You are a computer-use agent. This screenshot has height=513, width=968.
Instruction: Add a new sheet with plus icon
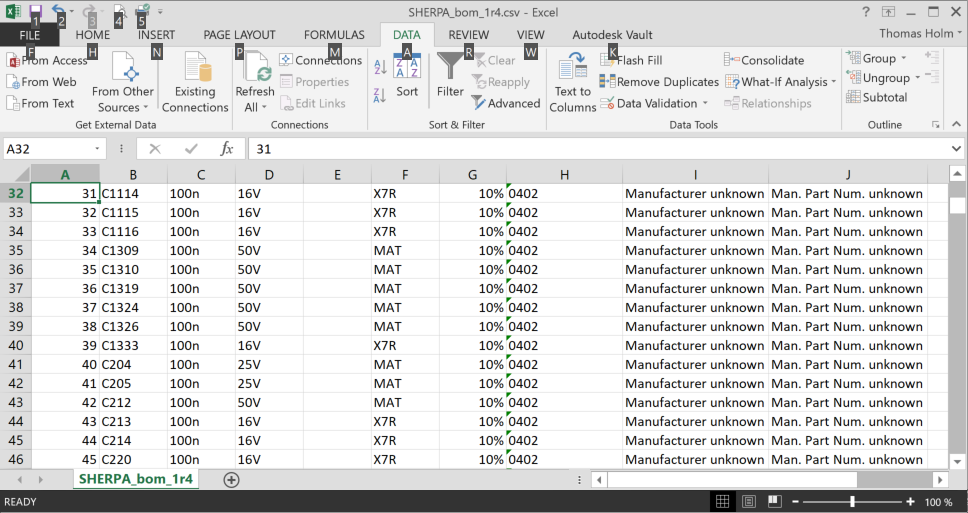click(x=232, y=480)
